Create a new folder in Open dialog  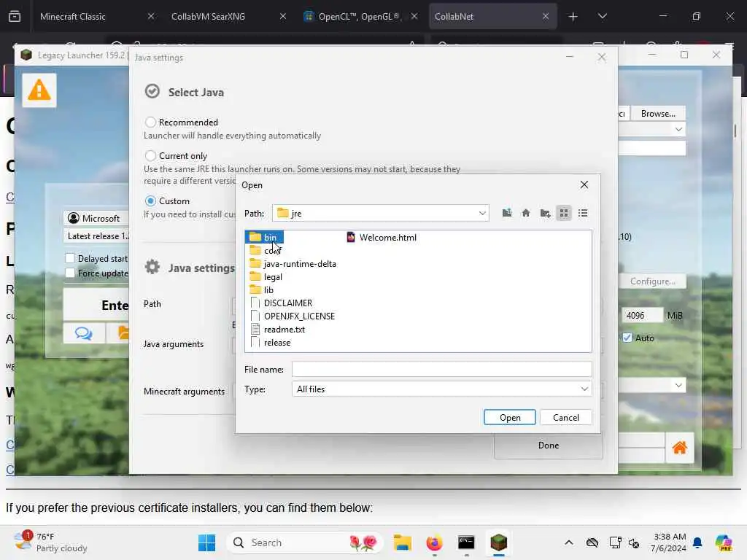point(545,213)
